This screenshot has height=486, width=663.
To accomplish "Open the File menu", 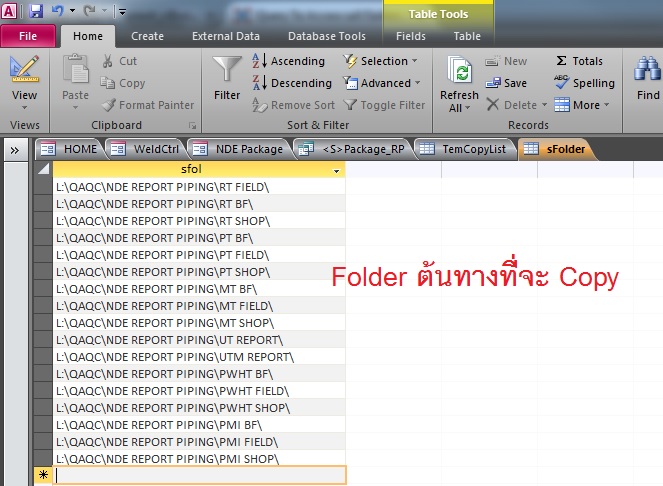I will pyautogui.click(x=28, y=36).
